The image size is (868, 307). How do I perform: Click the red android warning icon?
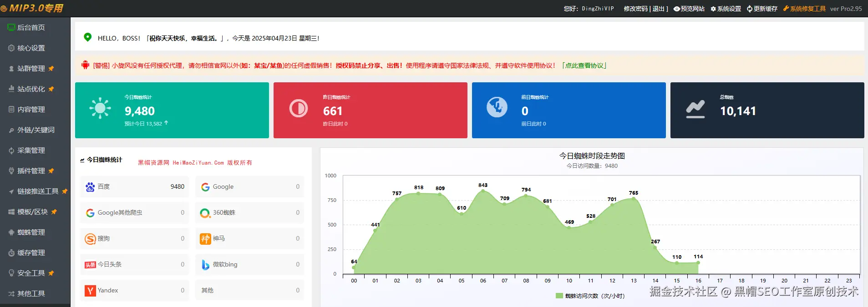coord(85,65)
